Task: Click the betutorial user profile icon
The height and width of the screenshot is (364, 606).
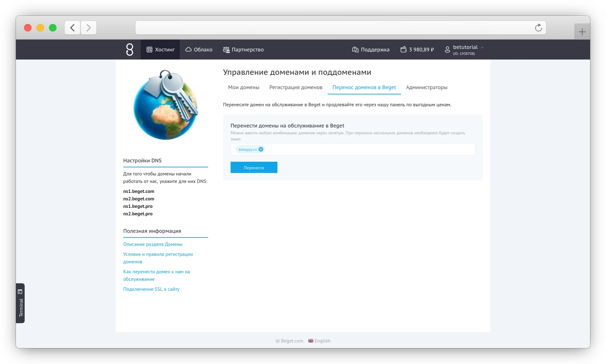Action: point(447,49)
